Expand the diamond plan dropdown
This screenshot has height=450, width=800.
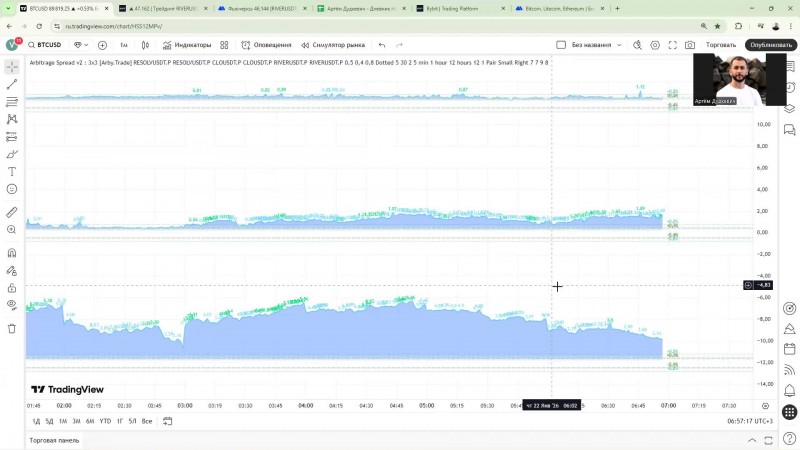pos(81,45)
